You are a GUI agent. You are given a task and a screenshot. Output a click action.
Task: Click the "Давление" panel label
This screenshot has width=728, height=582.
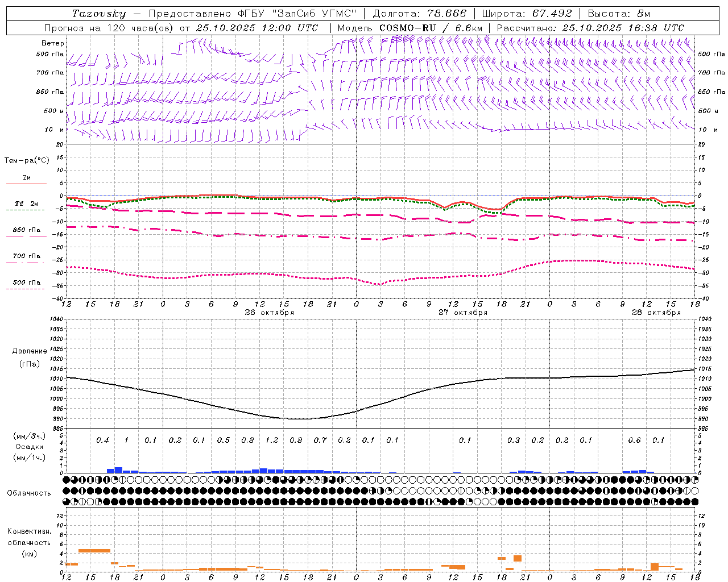click(30, 351)
